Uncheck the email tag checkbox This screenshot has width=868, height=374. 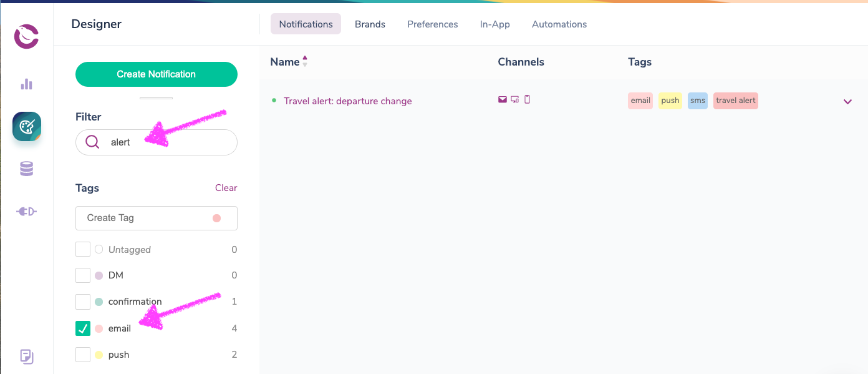tap(83, 328)
